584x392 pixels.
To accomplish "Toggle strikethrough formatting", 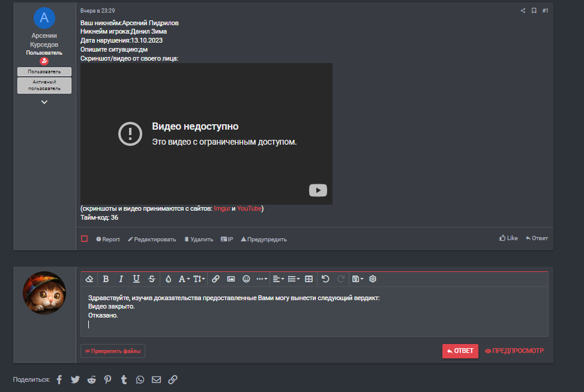I will pos(152,279).
